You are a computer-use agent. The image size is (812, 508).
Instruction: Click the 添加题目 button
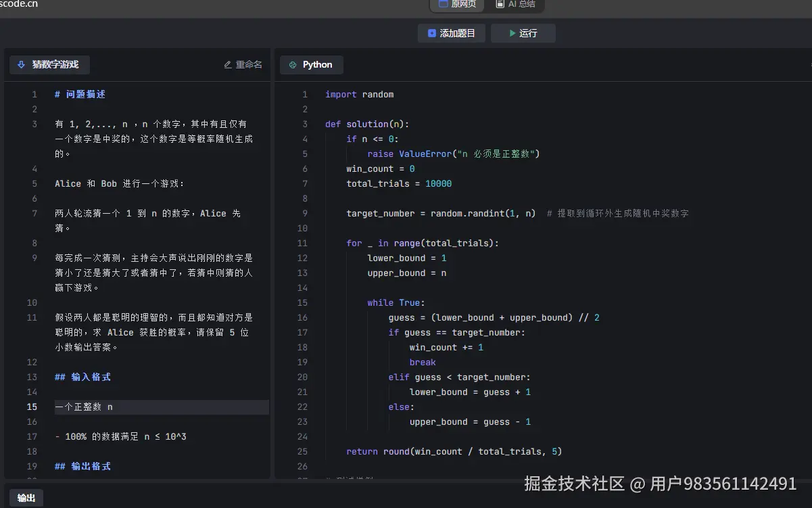pyautogui.click(x=452, y=32)
